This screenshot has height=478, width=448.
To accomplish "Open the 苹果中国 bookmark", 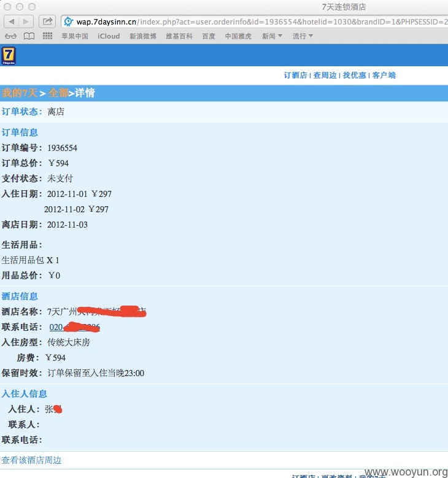I will tap(75, 36).
